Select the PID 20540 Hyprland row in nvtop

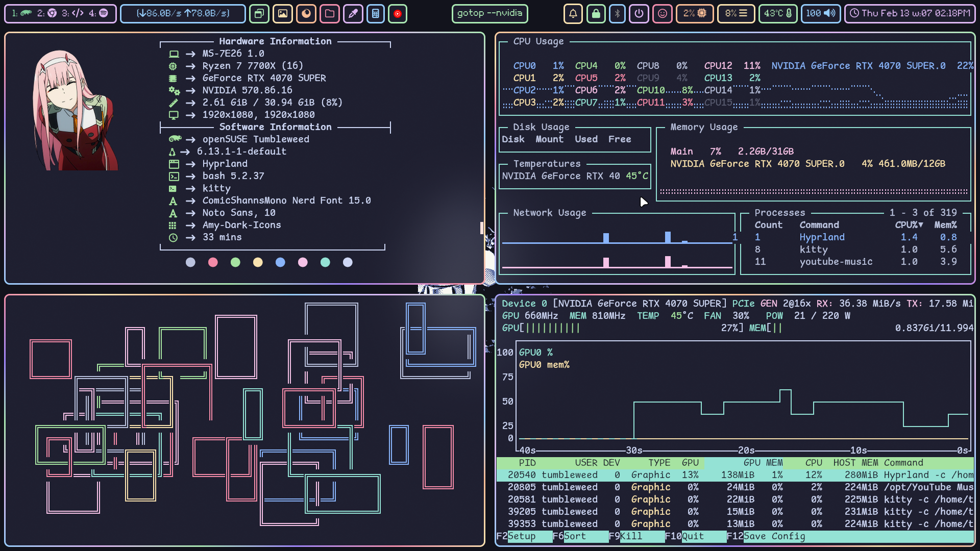(735, 475)
